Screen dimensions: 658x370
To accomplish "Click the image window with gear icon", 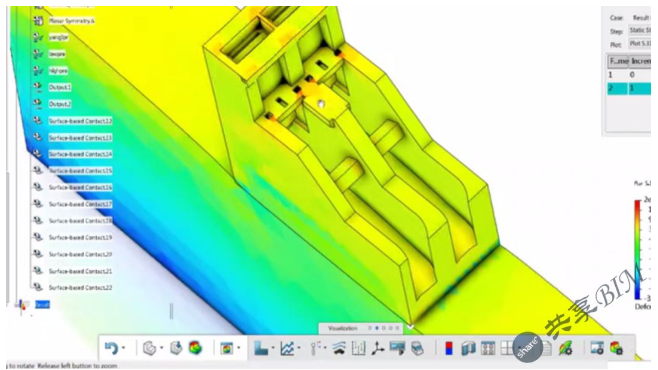I will tap(597, 348).
